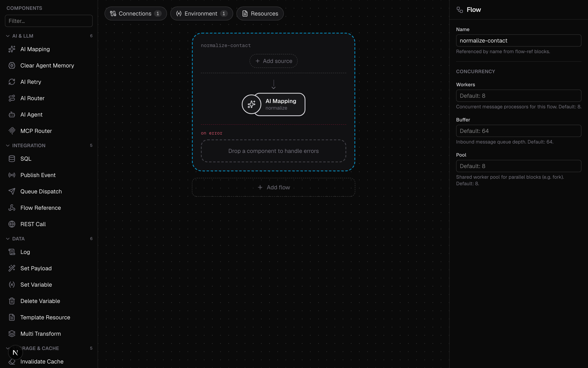Click the AI Retry refresh icon
Viewport: 588px width, 368px height.
tap(12, 82)
